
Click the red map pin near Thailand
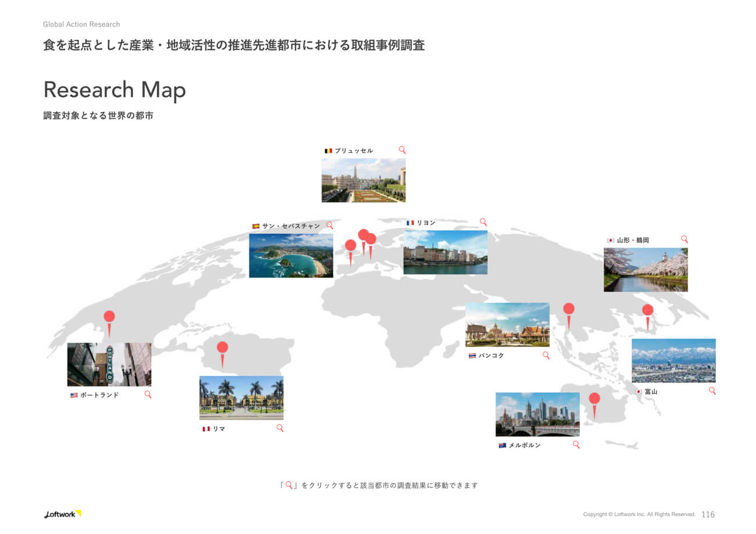point(568,308)
